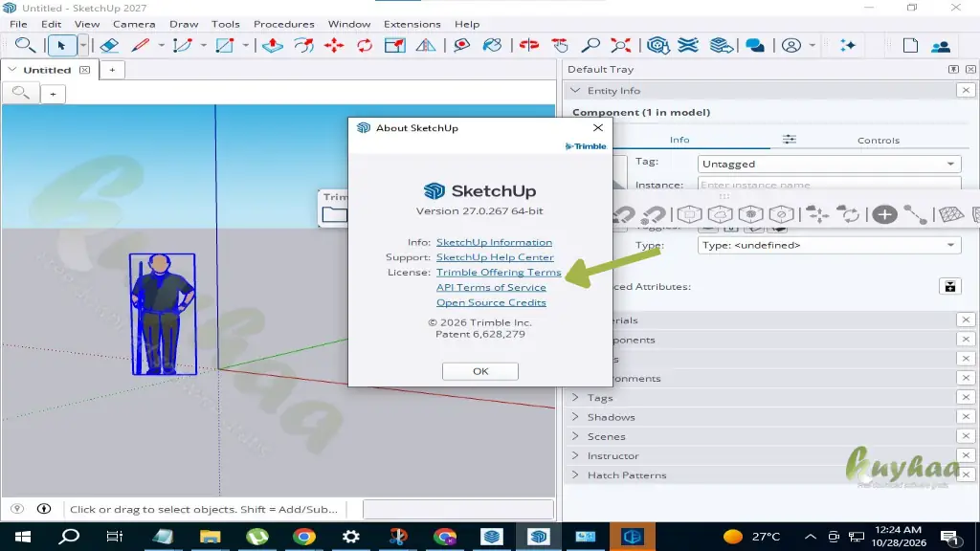Click the wireframe mesh icon in floating toolbar
The width and height of the screenshot is (980, 551).
951,214
